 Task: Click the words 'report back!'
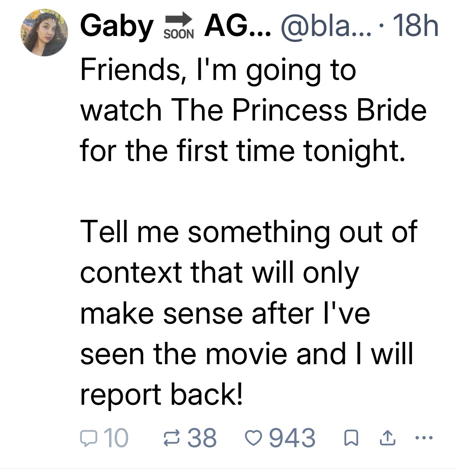click(161, 394)
